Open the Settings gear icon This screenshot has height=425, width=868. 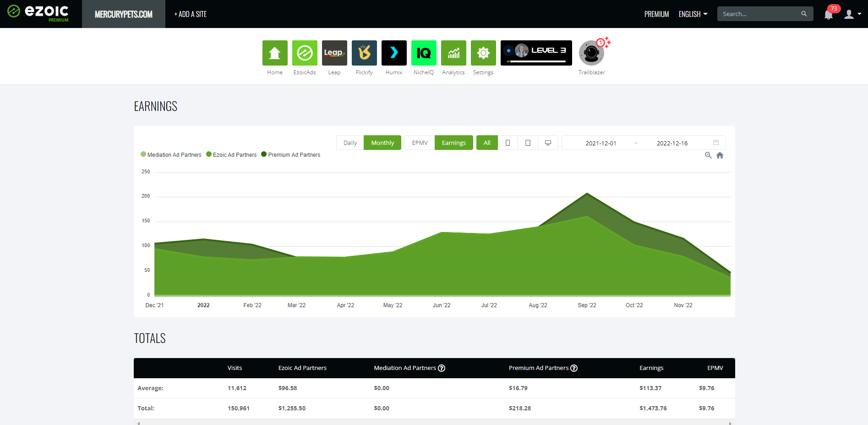[x=483, y=53]
